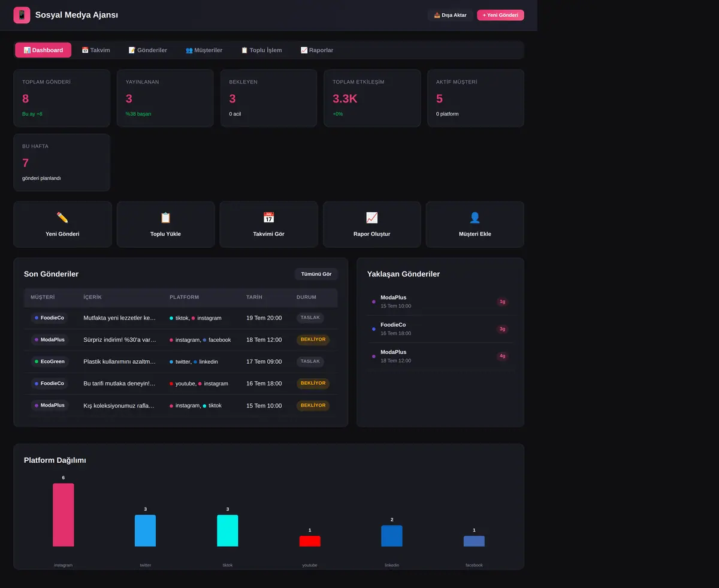Switch to the Takvim tab
Viewport: 719px width, 588px height.
(x=96, y=50)
